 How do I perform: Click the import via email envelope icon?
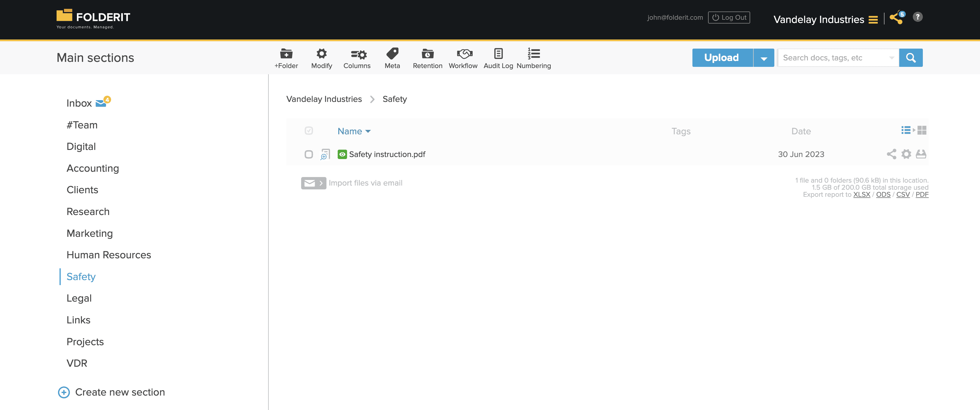314,183
